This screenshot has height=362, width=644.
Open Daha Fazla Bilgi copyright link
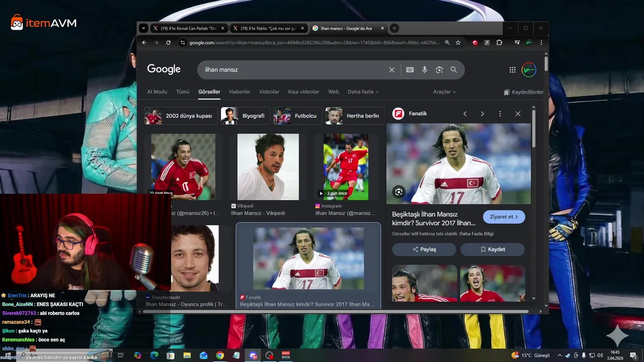(476, 234)
